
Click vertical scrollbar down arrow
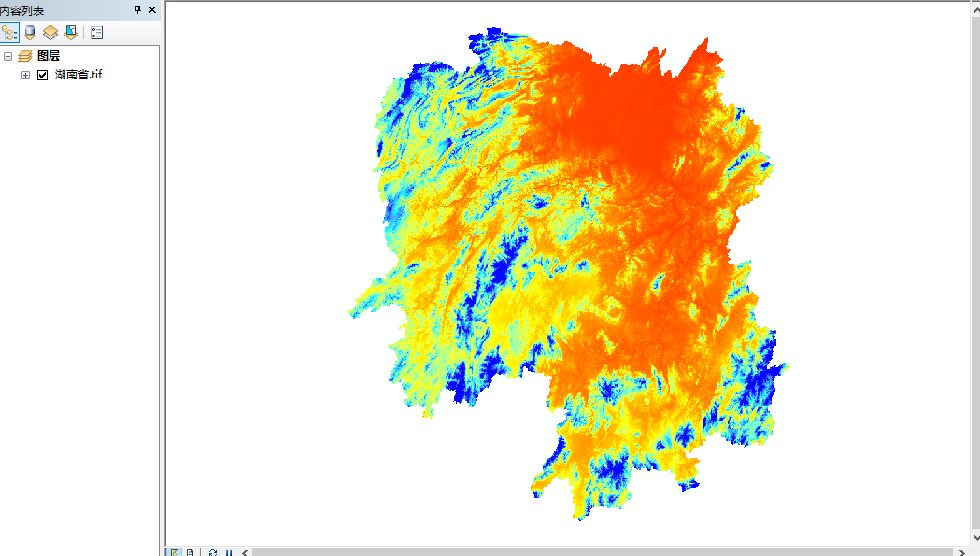click(x=975, y=538)
